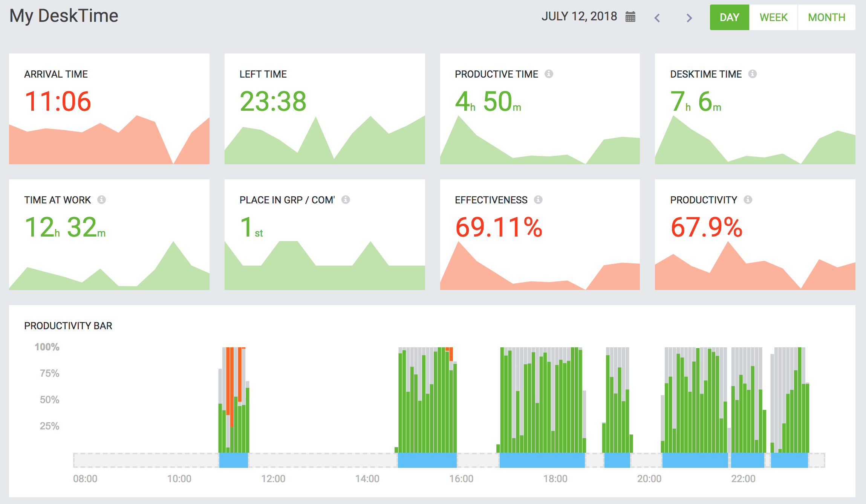The height and width of the screenshot is (504, 866).
Task: Switch to the DAY view tab
Action: (x=730, y=17)
